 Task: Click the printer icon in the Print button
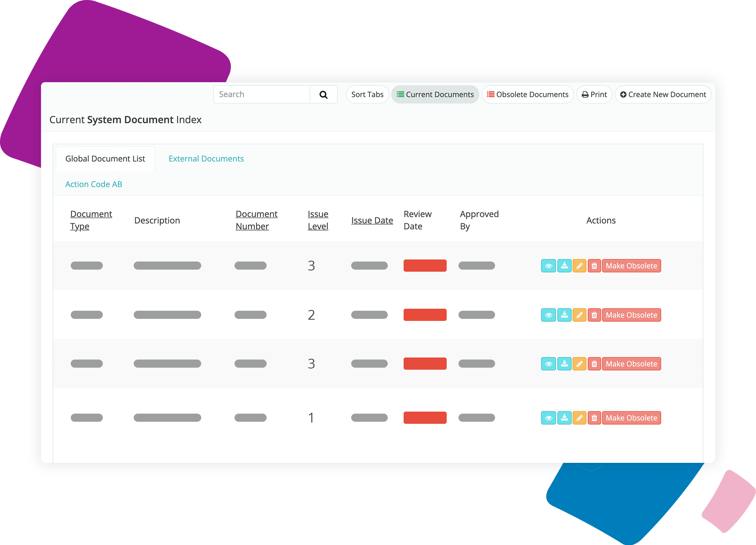click(x=584, y=94)
